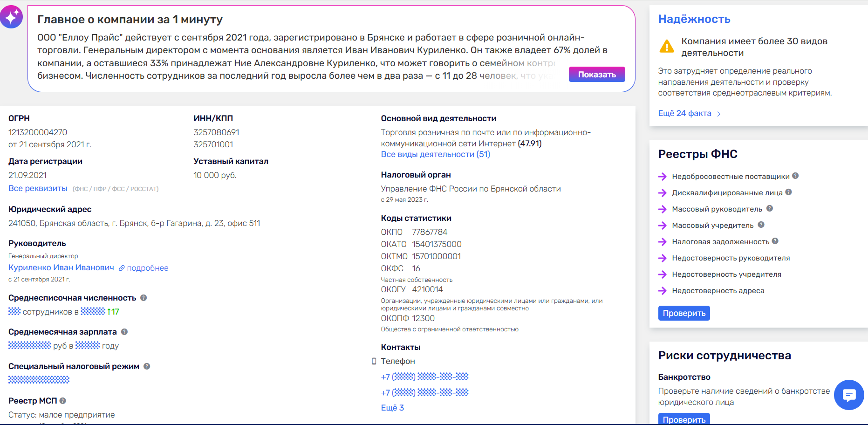Click the OKOPF code 12300
Screen dimensions: 868x425
click(x=423, y=318)
